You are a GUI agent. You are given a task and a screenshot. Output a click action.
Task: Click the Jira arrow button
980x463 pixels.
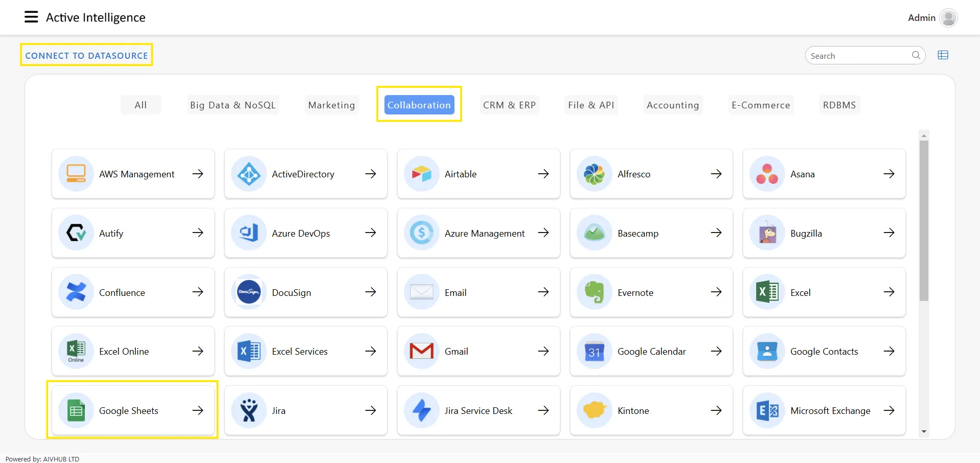tap(371, 410)
